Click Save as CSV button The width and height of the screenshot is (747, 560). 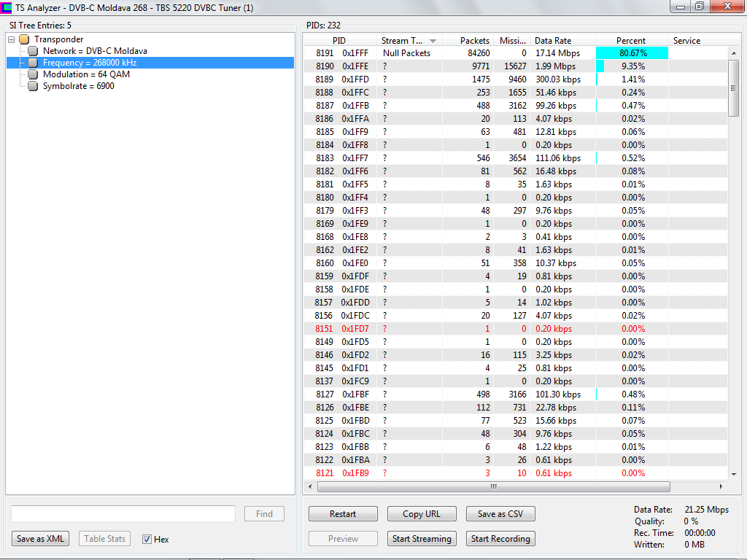point(500,514)
